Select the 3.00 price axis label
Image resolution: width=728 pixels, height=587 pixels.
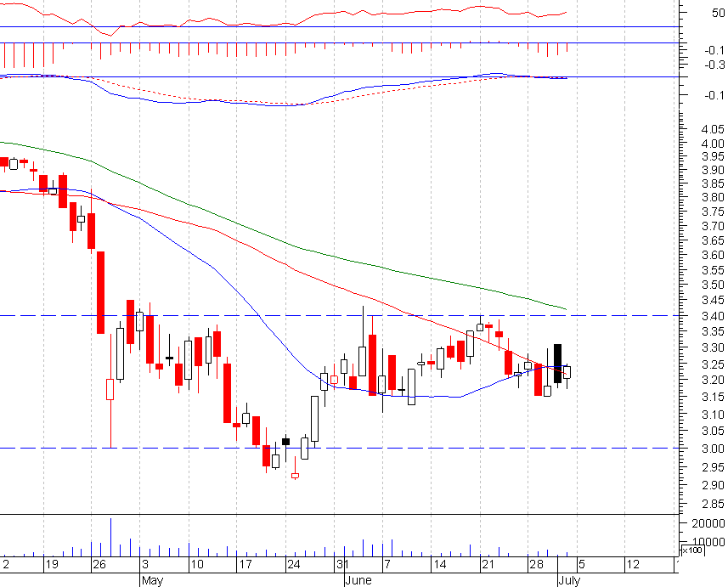pyautogui.click(x=713, y=449)
